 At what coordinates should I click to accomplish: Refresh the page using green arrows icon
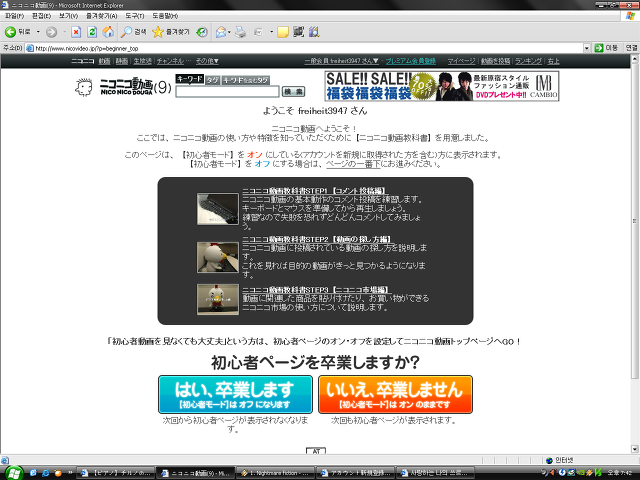tap(92, 32)
